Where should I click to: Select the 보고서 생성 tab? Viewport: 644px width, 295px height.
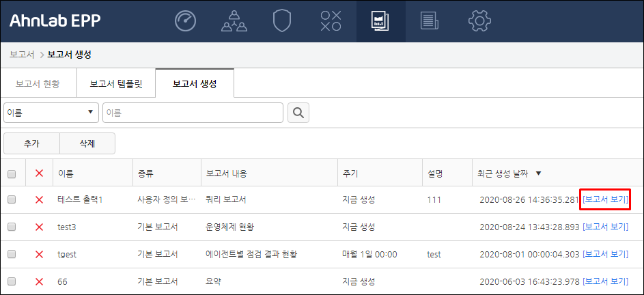pyautogui.click(x=195, y=84)
